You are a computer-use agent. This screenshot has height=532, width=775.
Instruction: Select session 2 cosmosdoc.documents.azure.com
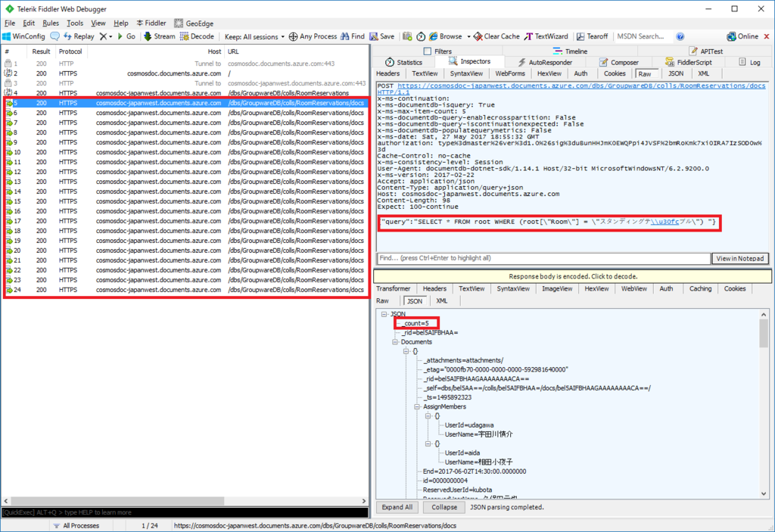click(186, 73)
